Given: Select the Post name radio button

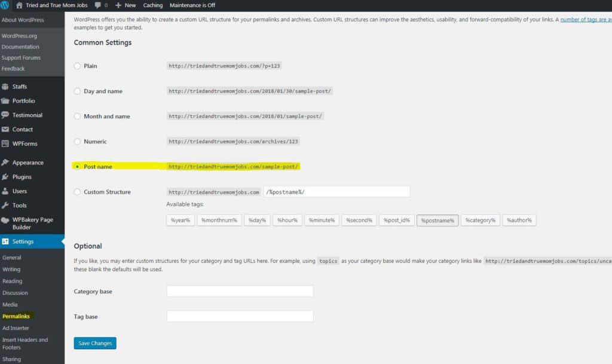Looking at the screenshot, I should [x=77, y=167].
